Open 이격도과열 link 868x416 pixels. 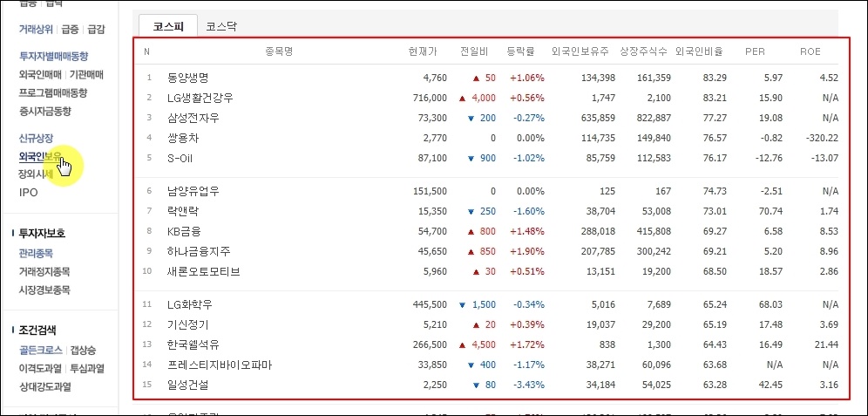click(x=40, y=368)
